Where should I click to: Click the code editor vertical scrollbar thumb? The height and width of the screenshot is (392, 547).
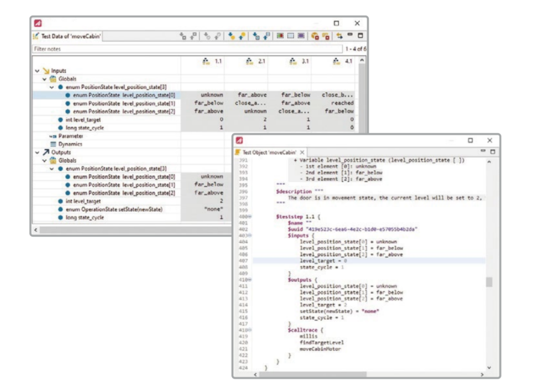point(489,282)
